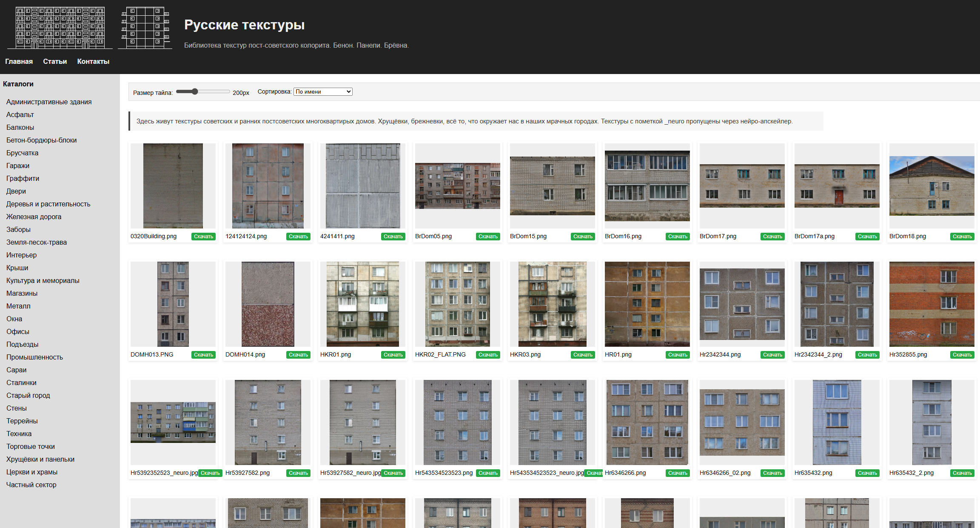This screenshot has height=528, width=980.
Task: Open the Hr352855.png red brick thumbnail
Action: pos(932,304)
